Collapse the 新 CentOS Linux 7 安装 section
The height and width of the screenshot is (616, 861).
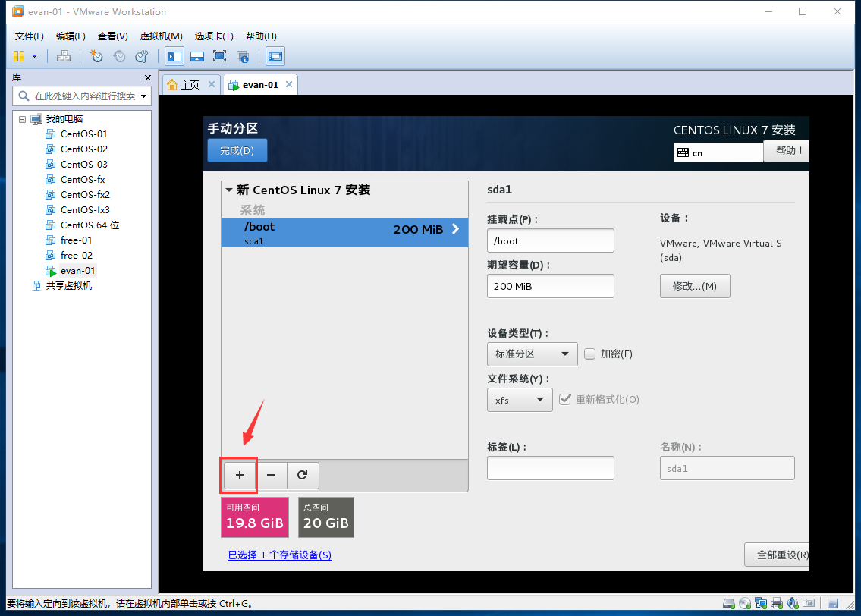coord(229,190)
